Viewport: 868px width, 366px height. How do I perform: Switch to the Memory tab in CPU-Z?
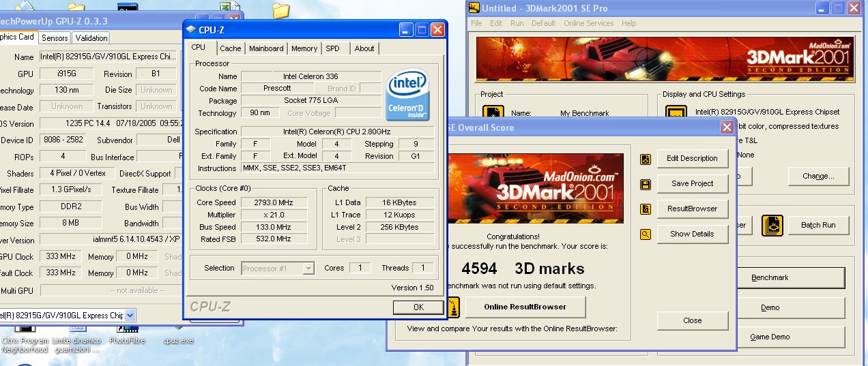point(304,48)
